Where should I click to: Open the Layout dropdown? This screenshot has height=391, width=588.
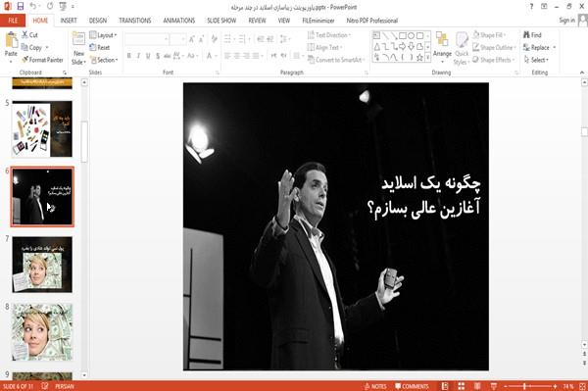coord(104,35)
